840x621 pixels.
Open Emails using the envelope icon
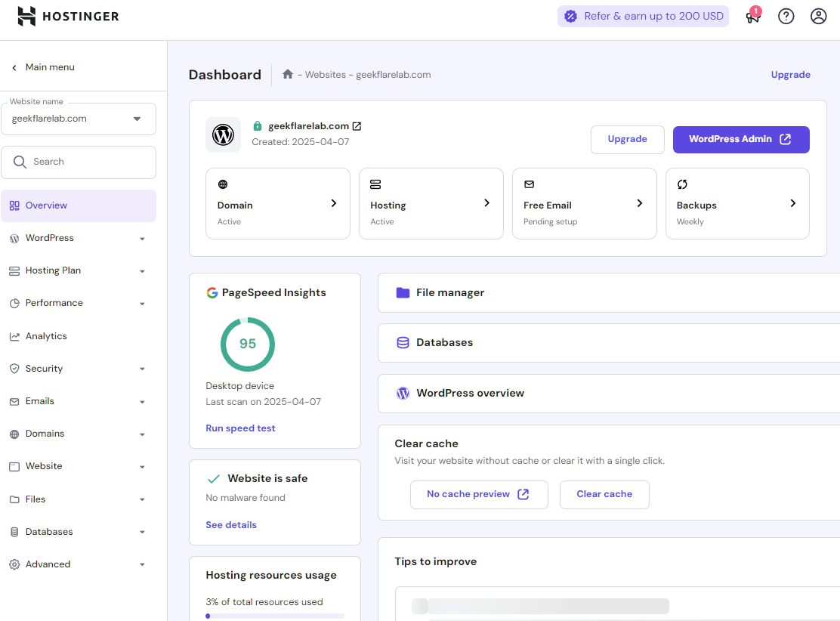point(15,400)
